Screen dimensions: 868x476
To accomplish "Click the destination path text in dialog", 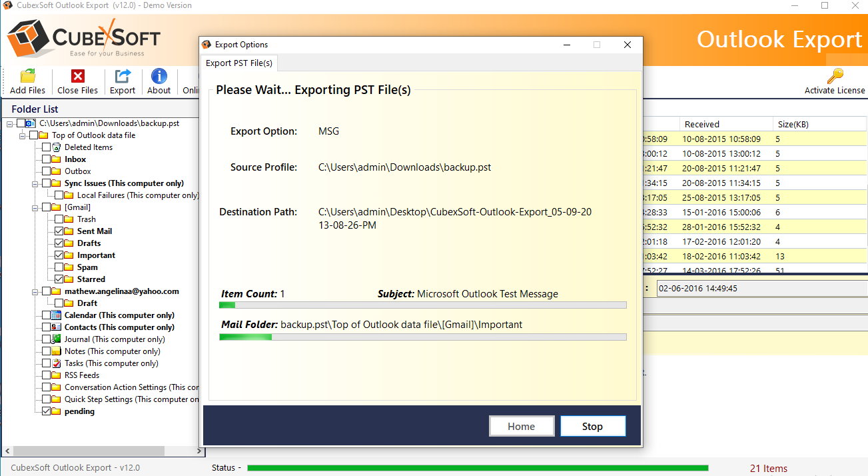I will pyautogui.click(x=455, y=219).
